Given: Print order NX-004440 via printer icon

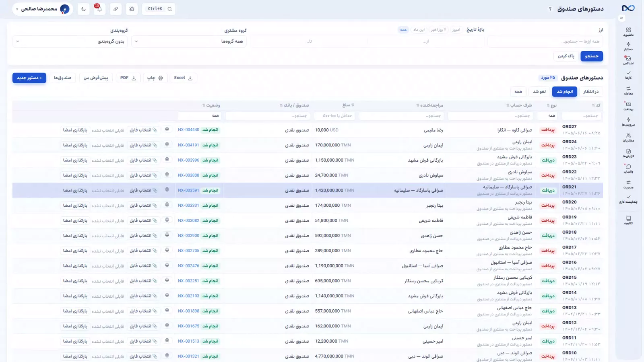Looking at the screenshot, I should click(x=167, y=130).
